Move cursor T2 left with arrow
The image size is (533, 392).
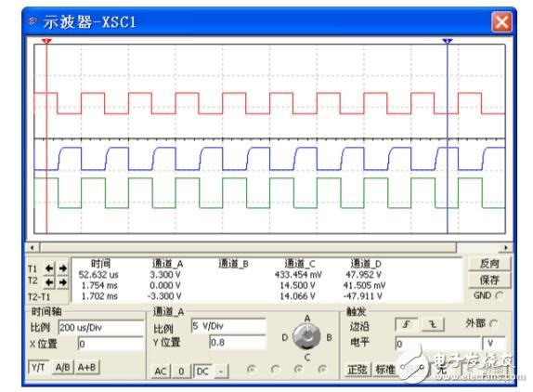pyautogui.click(x=49, y=282)
